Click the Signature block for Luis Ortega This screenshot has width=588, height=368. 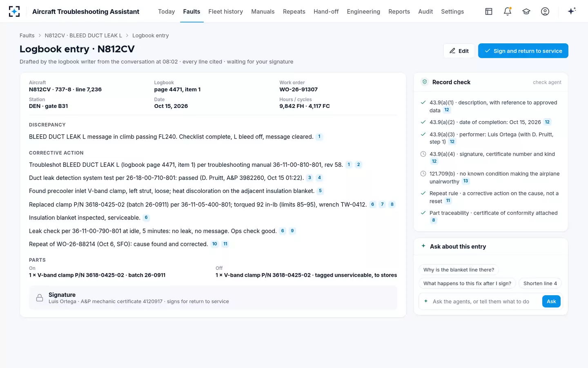213,298
